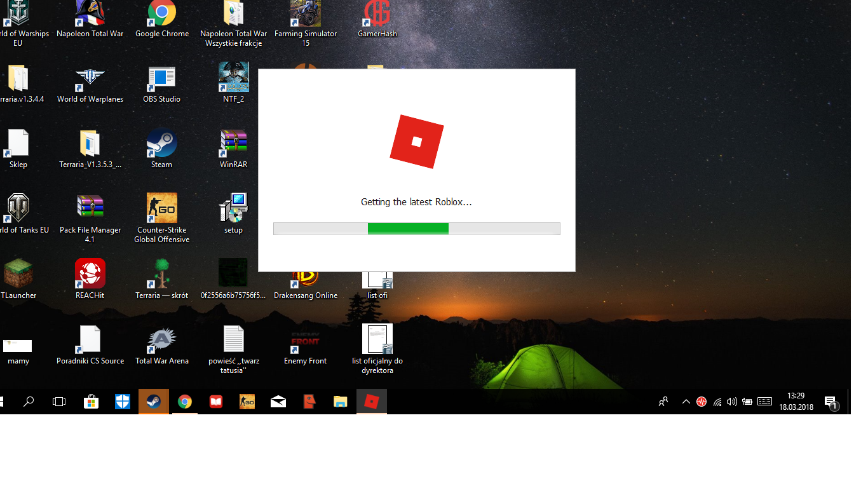Screen dimensions: 868x488
Task: Open Microsoft Store from the taskbar
Action: click(x=92, y=402)
